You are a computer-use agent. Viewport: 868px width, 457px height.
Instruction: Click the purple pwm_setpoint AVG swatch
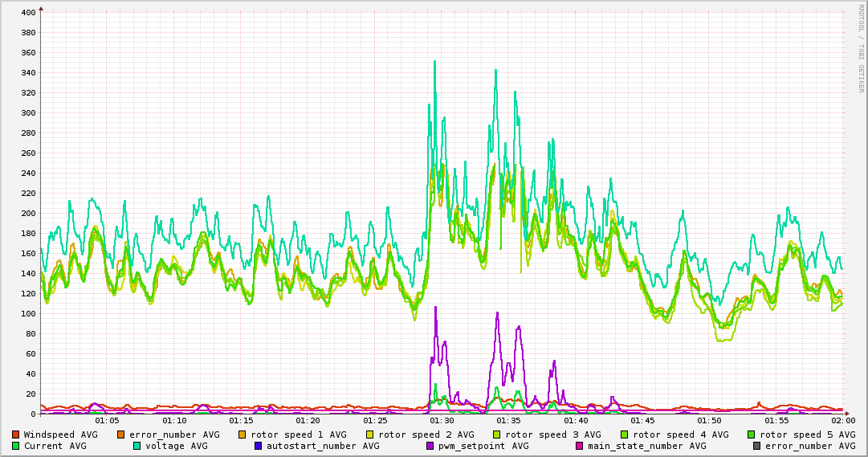[430, 446]
